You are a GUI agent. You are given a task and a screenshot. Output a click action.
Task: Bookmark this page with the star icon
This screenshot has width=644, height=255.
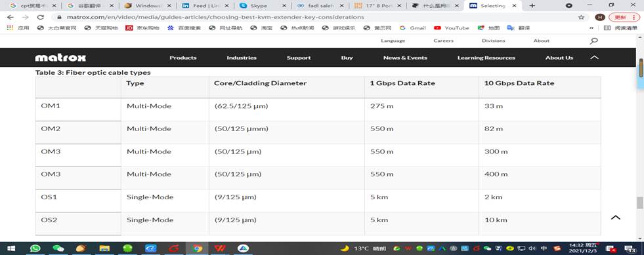pos(581,17)
